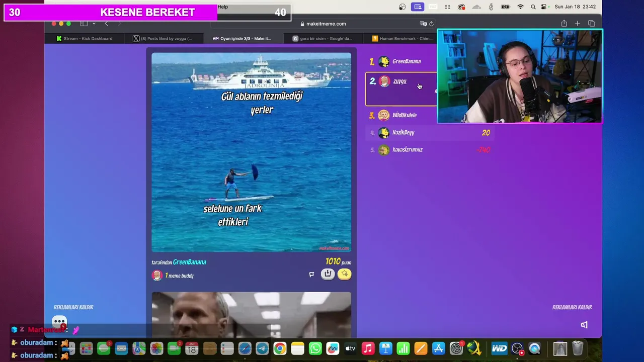Open the Human Benchmark tab

[x=402, y=38]
